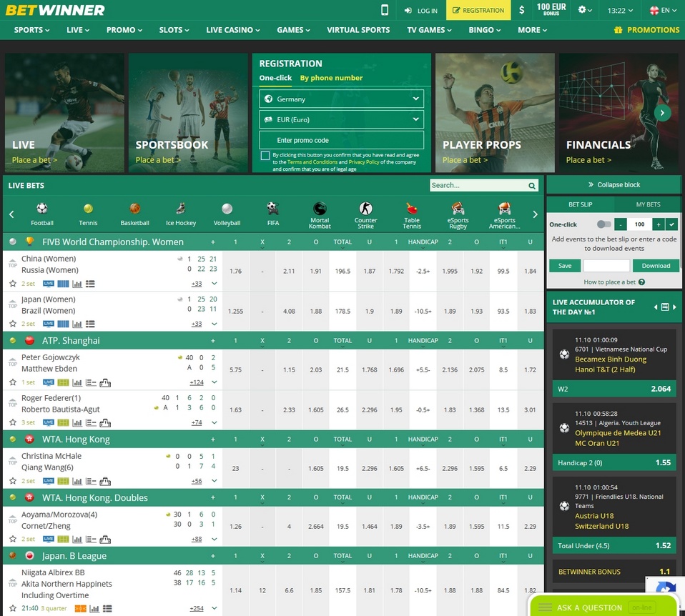Switch to the MY BETS tab
This screenshot has width=685, height=616.
(648, 204)
